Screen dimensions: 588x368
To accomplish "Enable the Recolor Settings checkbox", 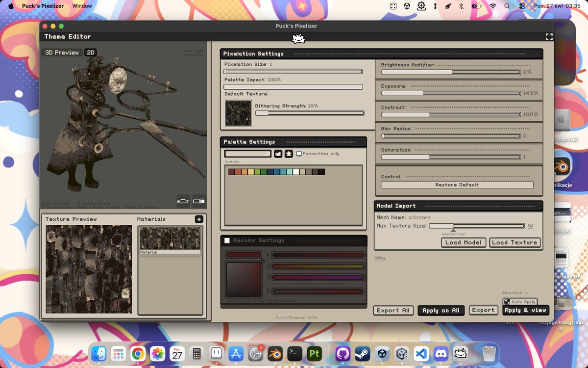I will pos(227,240).
